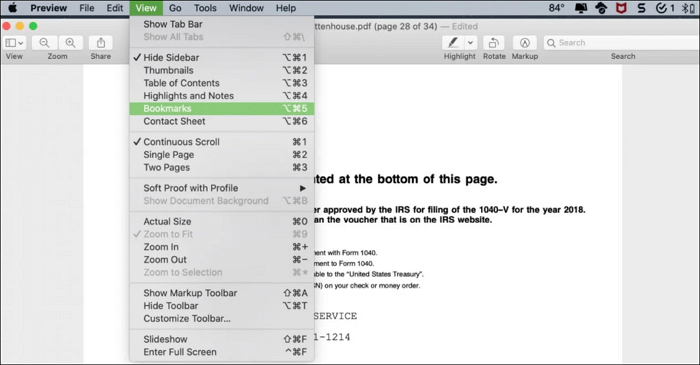Choose Enter Full Screen

pos(222,352)
